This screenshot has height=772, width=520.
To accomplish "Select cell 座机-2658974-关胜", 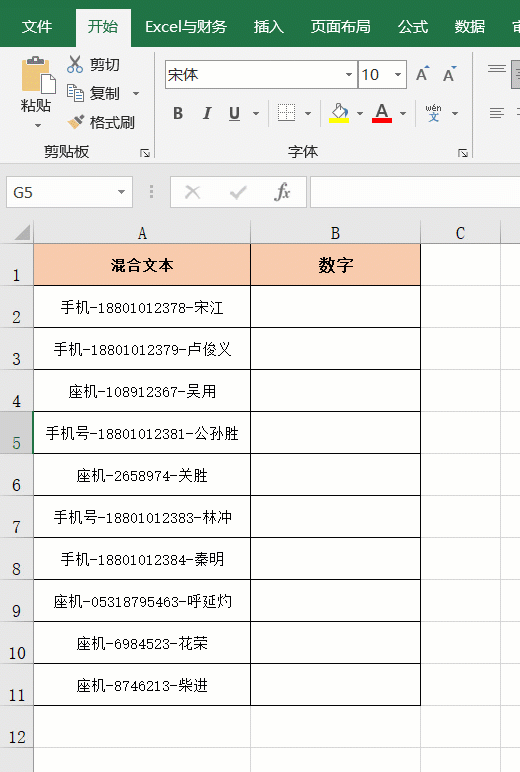I will point(142,475).
